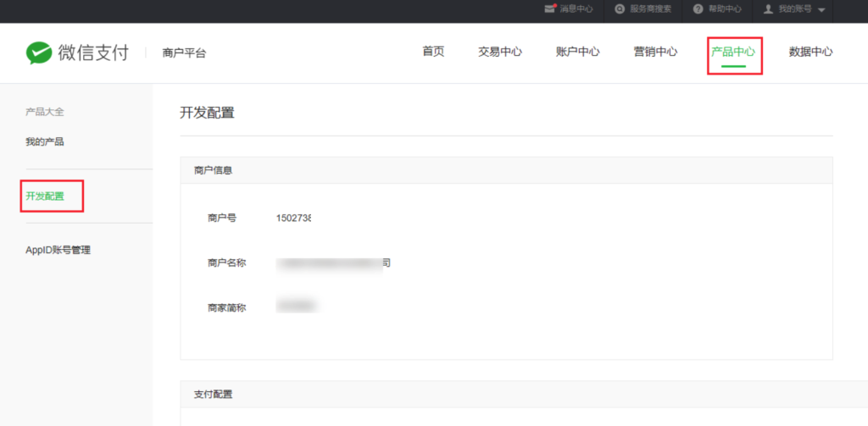Click the 我的账号 user avatar icon
This screenshot has width=868, height=426.
click(x=769, y=9)
